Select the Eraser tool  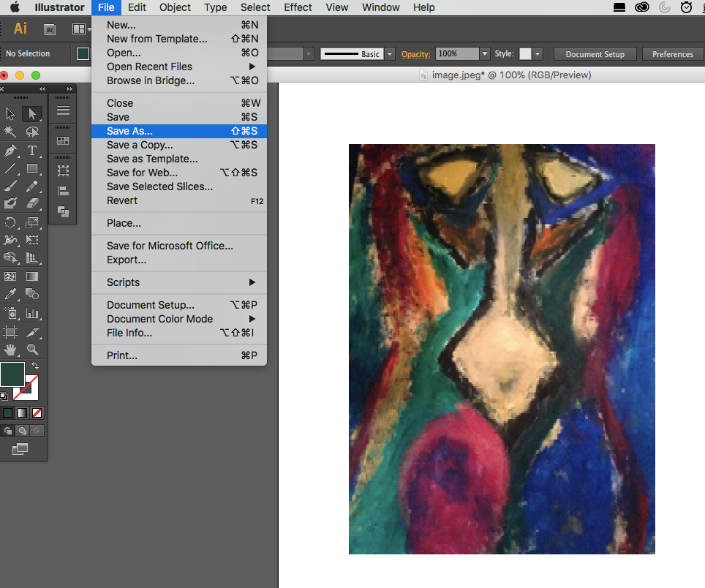(32, 203)
